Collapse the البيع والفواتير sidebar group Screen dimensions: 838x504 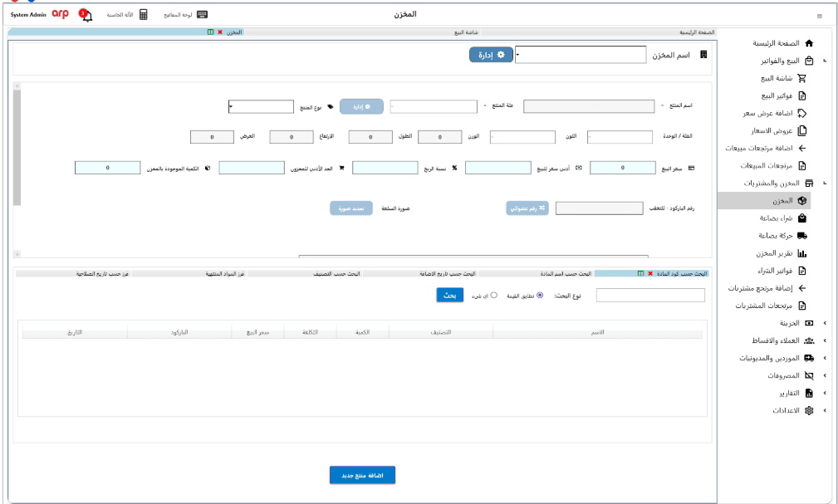pos(825,61)
